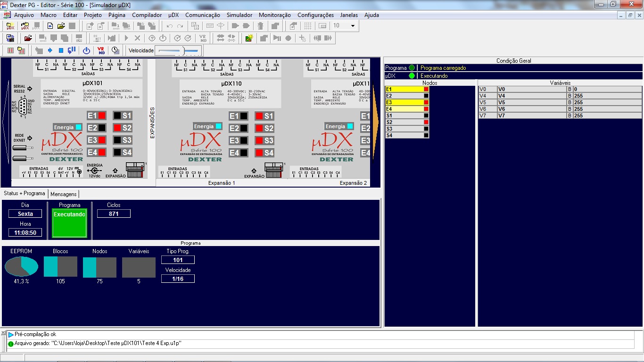The width and height of the screenshot is (644, 362).
Task: Switch to the Mensagens tab
Action: coord(64,194)
